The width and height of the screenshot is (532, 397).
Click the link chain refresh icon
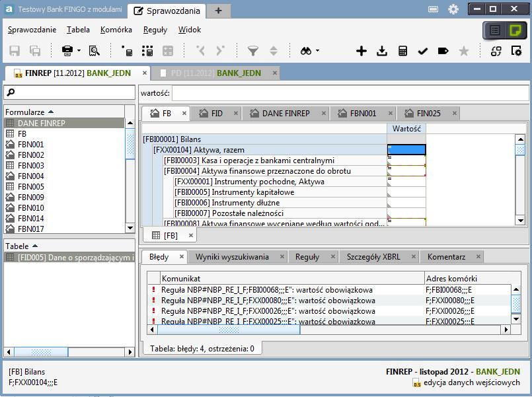coord(496,51)
